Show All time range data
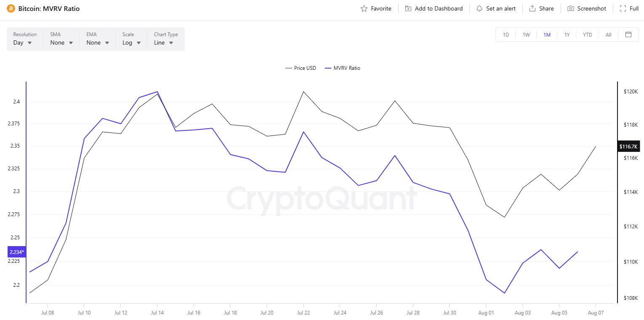The width and height of the screenshot is (644, 320). [x=608, y=35]
